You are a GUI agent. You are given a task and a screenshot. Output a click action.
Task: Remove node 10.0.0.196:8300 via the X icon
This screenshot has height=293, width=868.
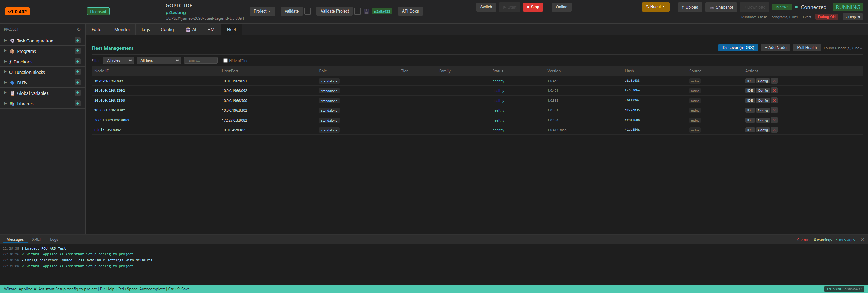(774, 100)
